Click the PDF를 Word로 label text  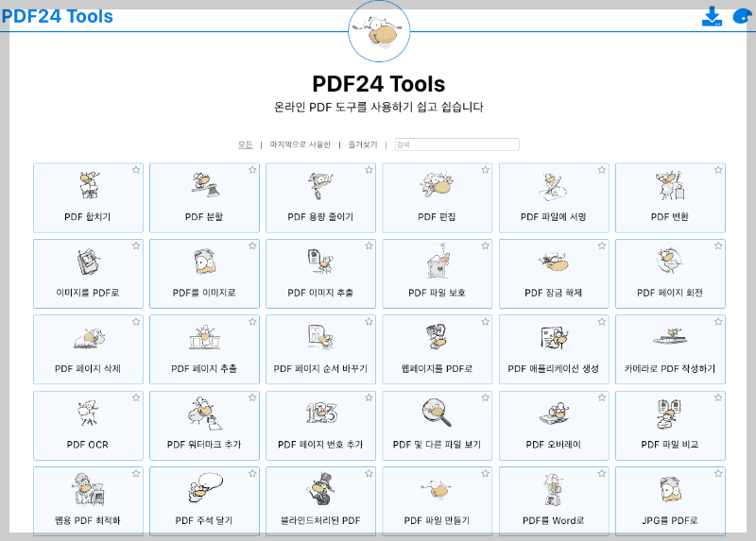pos(553,521)
